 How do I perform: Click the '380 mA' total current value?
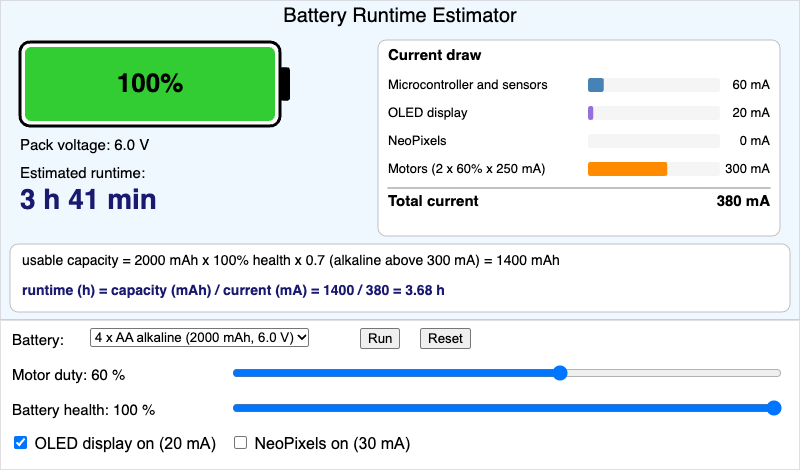coord(743,201)
